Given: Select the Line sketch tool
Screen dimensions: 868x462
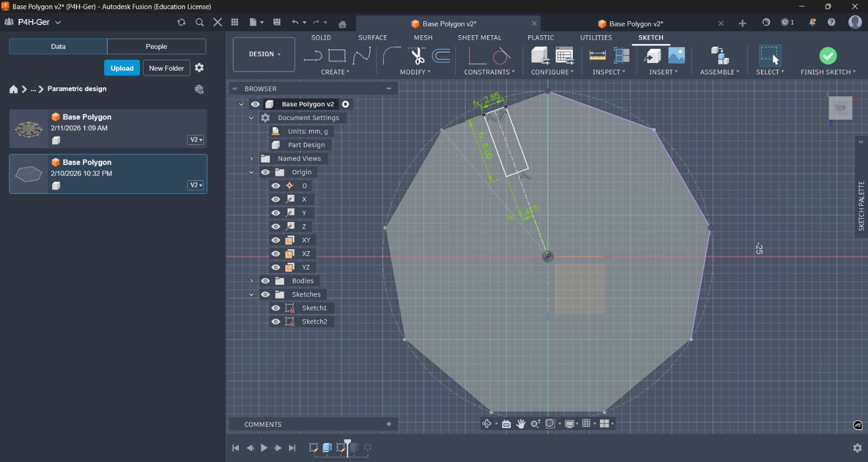Looking at the screenshot, I should [x=312, y=55].
